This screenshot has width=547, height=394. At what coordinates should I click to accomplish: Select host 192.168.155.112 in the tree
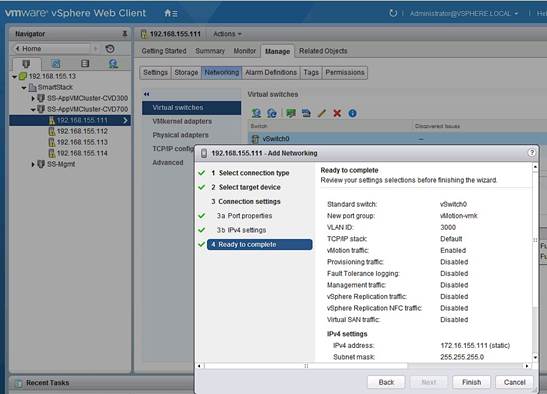pos(82,132)
